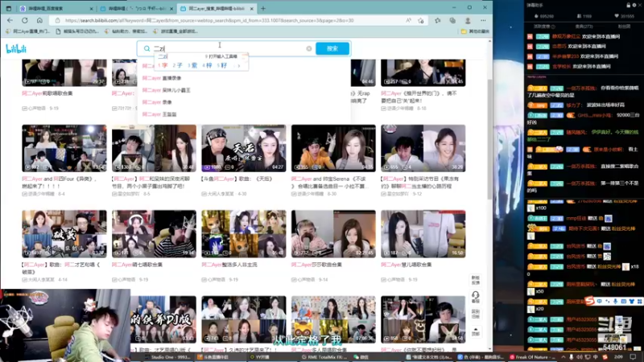This screenshot has height=362, width=644.
Task: Open Sogou IME logo on floating bar
Action: pyautogui.click(x=590, y=301)
